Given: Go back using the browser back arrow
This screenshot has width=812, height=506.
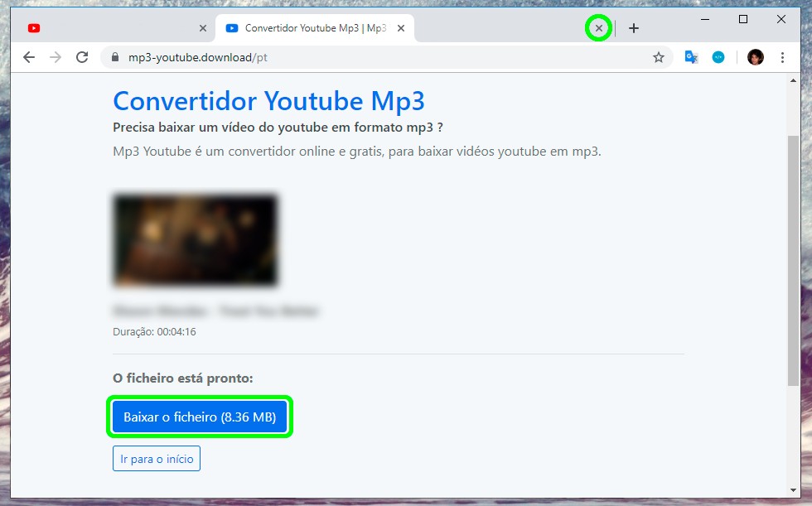Looking at the screenshot, I should coord(29,57).
